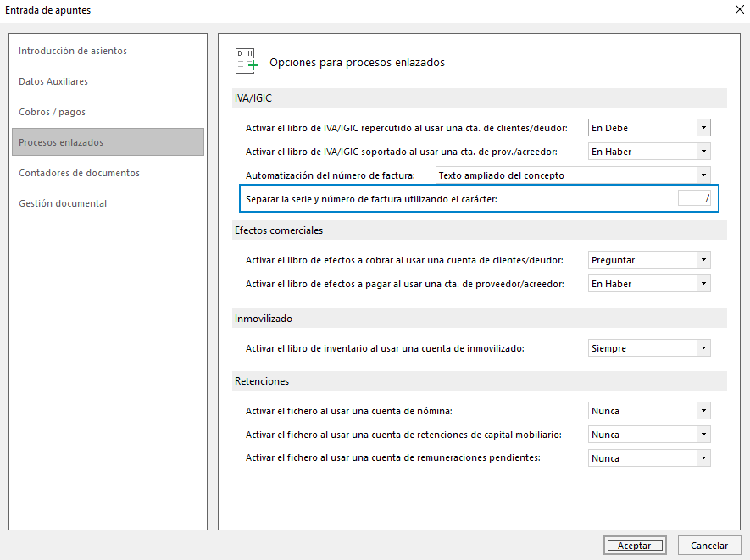Open the Introducción de asientos section
The width and height of the screenshot is (750, 560).
click(x=73, y=51)
